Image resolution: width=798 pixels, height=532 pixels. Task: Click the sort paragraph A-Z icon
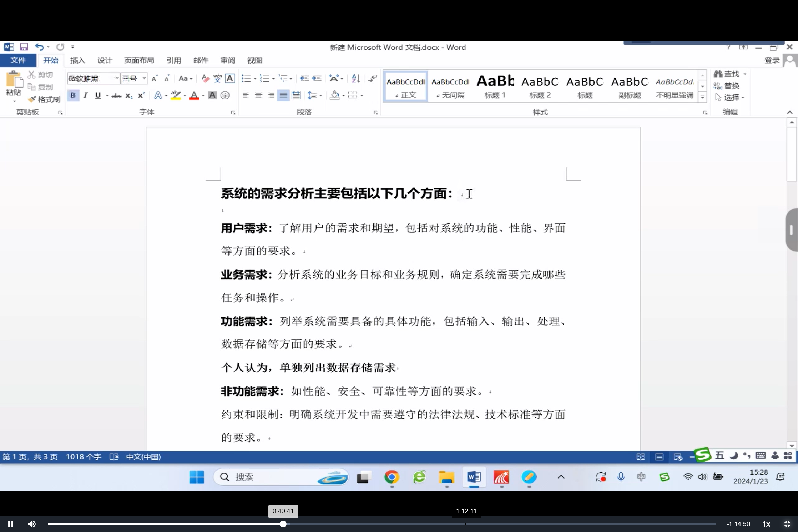point(356,79)
